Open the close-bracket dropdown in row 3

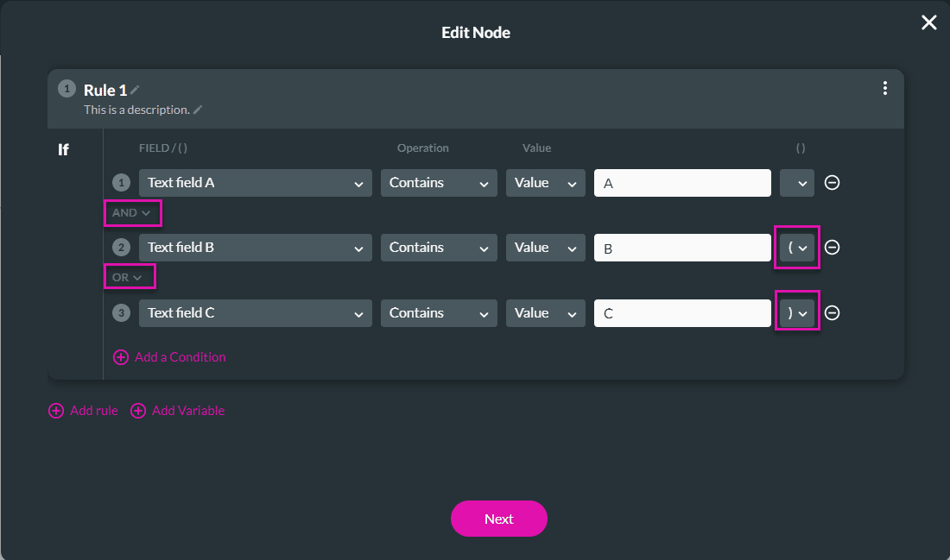797,313
